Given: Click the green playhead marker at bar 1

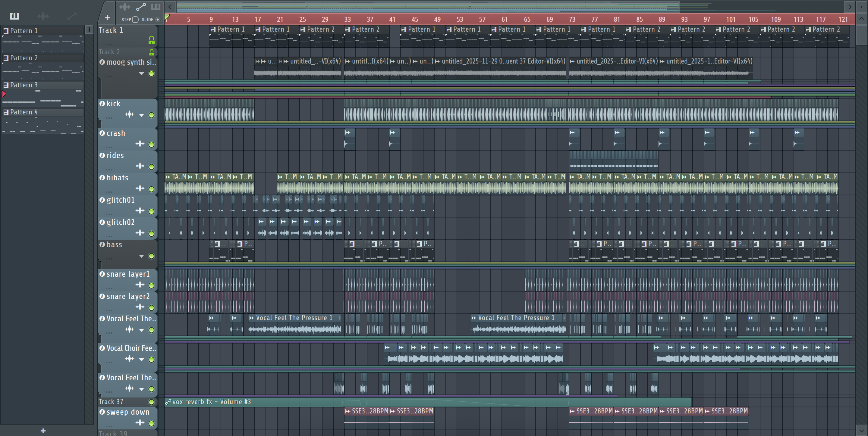Looking at the screenshot, I should (x=167, y=17).
